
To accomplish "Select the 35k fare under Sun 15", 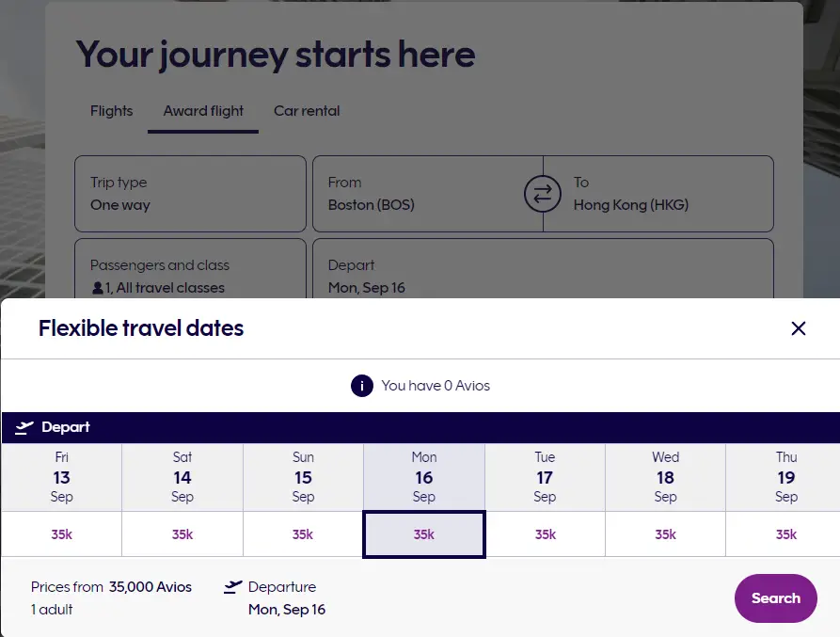I will pos(303,534).
